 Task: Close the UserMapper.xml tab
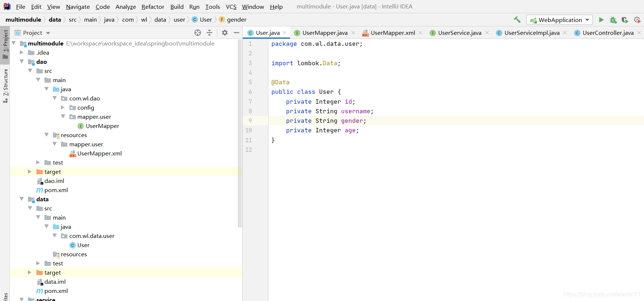point(420,33)
